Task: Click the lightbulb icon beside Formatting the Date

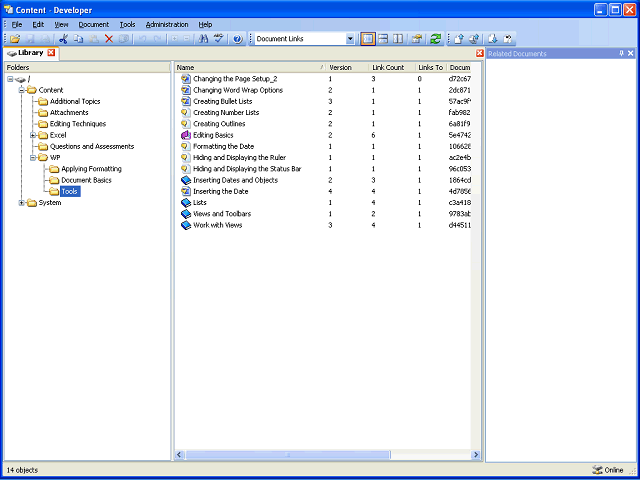Action: click(186, 146)
